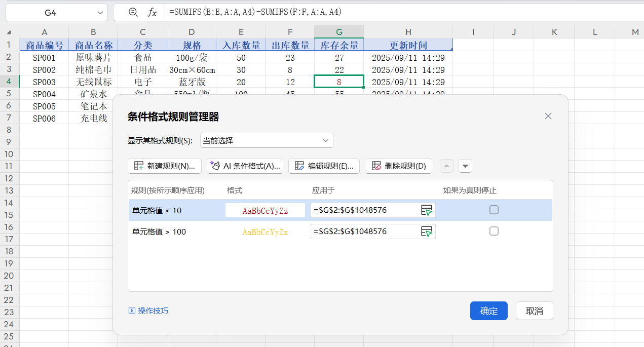Open the 当前选择 rules scope dropdown
The image size is (644, 347).
[267, 140]
